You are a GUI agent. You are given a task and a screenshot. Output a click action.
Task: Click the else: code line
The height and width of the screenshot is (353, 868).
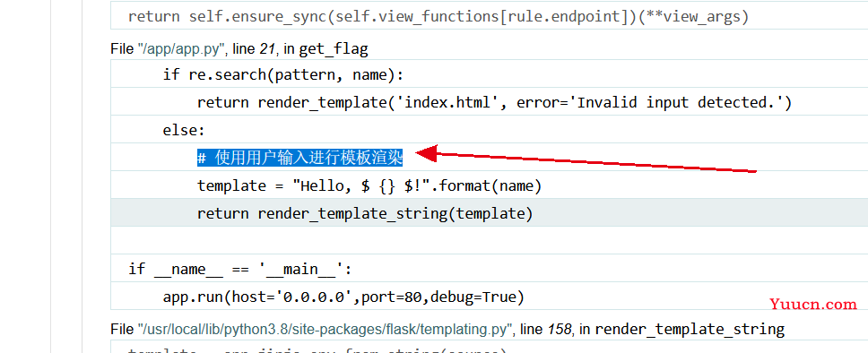pyautogui.click(x=489, y=130)
